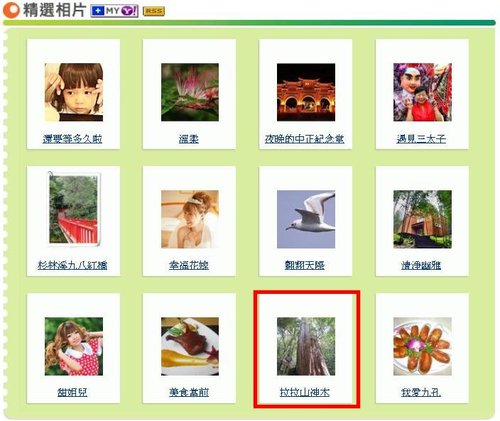The width and height of the screenshot is (500, 421).
Task: Open the giant tree trunk thumbnail
Action: [306, 346]
